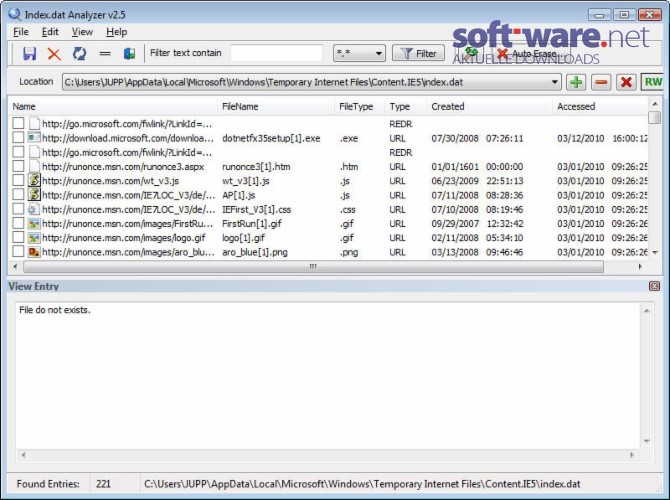Open the Help menu

click(117, 32)
